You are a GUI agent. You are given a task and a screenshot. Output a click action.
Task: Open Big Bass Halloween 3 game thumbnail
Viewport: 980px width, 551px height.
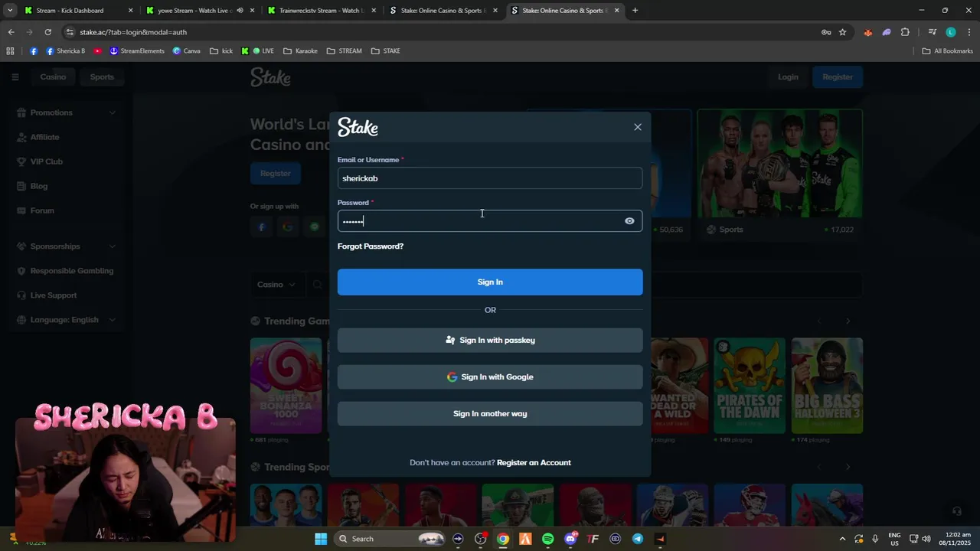(x=827, y=386)
